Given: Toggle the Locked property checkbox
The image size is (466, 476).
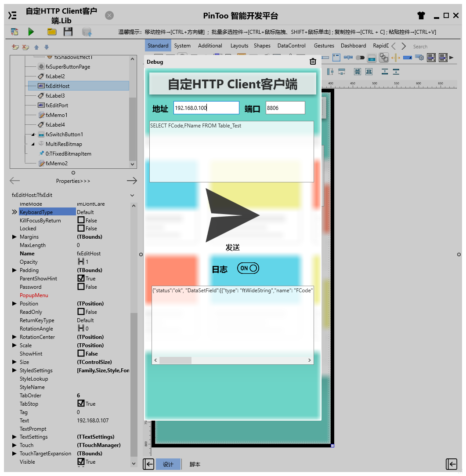Looking at the screenshot, I should coord(81,228).
